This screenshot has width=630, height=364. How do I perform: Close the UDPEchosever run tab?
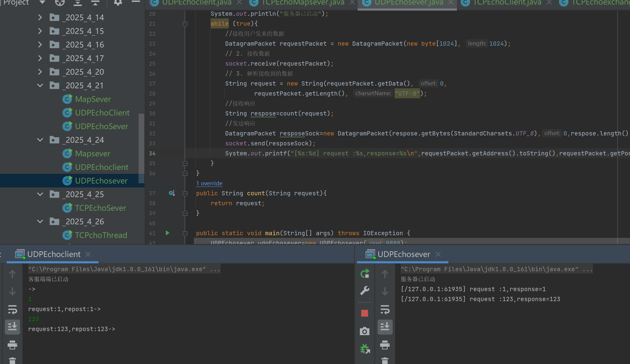[438, 254]
